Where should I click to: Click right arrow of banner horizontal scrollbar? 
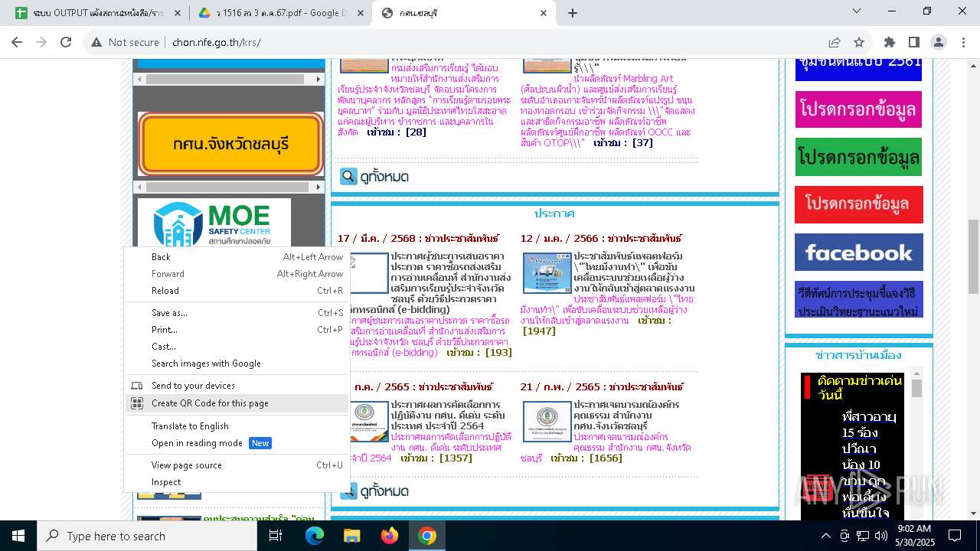[319, 187]
